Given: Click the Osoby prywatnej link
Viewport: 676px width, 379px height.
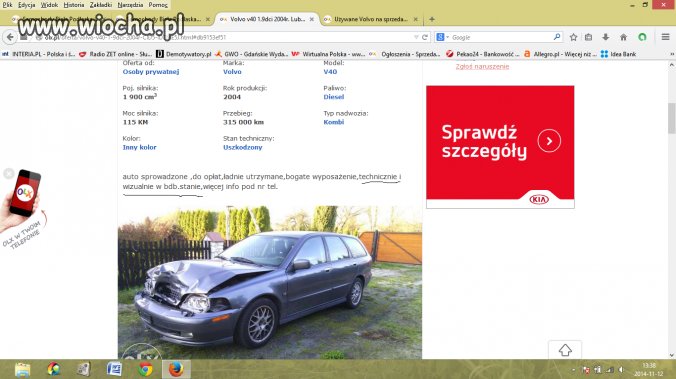Looking at the screenshot, I should tap(151, 72).
